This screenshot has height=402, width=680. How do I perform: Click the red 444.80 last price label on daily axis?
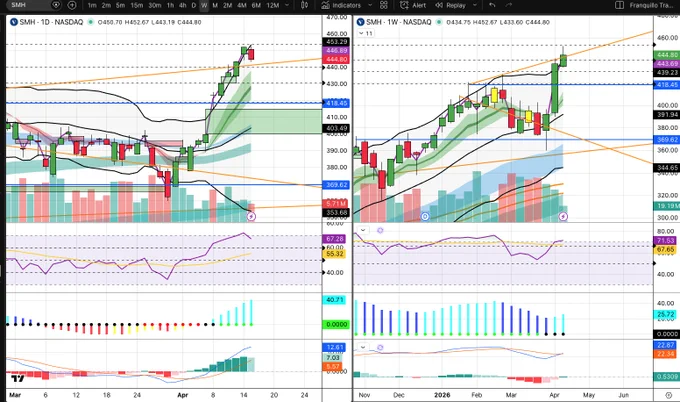[337, 59]
